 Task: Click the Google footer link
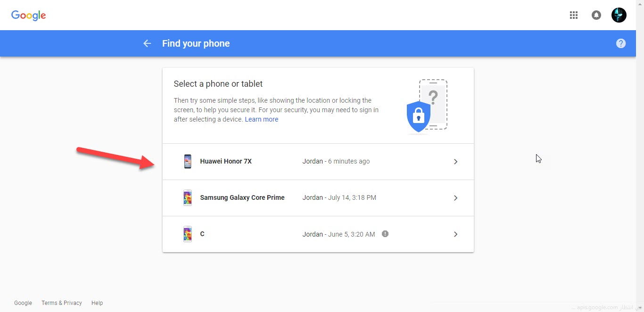point(23,303)
